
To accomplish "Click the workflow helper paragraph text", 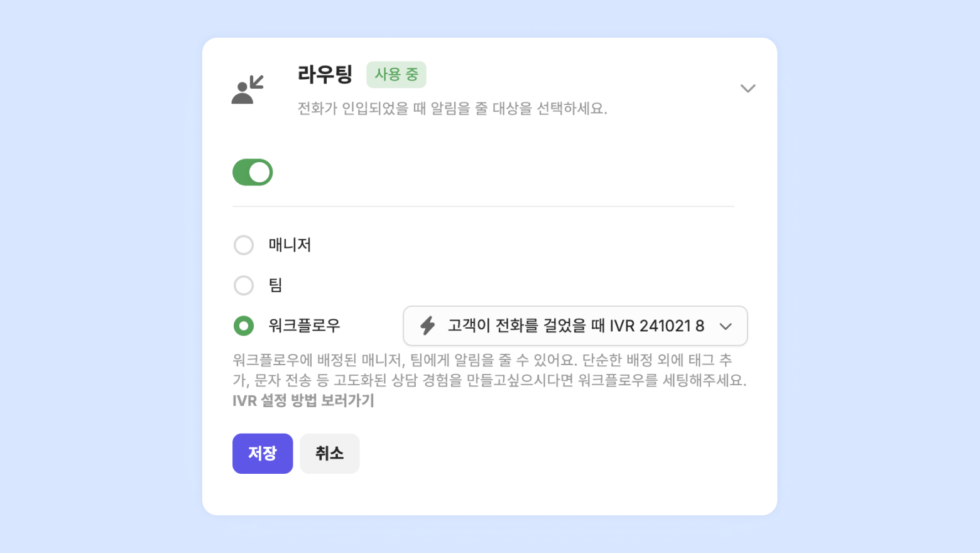I will [489, 370].
